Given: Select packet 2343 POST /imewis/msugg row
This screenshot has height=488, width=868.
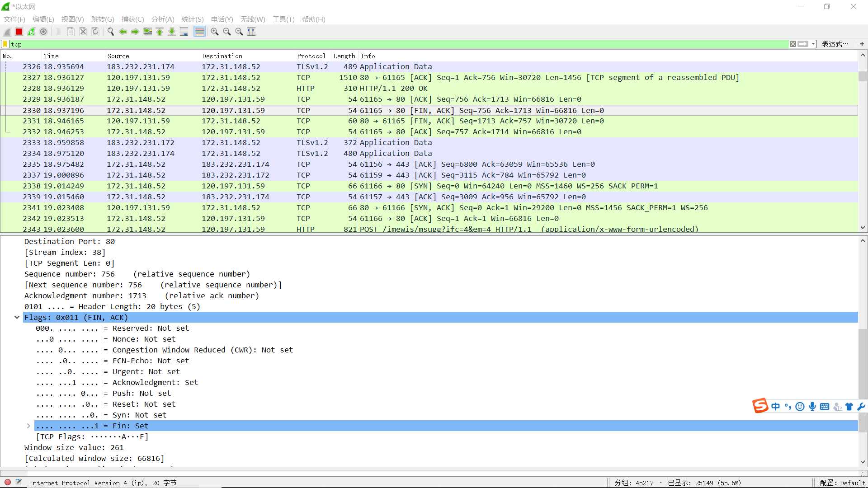Looking at the screenshot, I should point(429,229).
